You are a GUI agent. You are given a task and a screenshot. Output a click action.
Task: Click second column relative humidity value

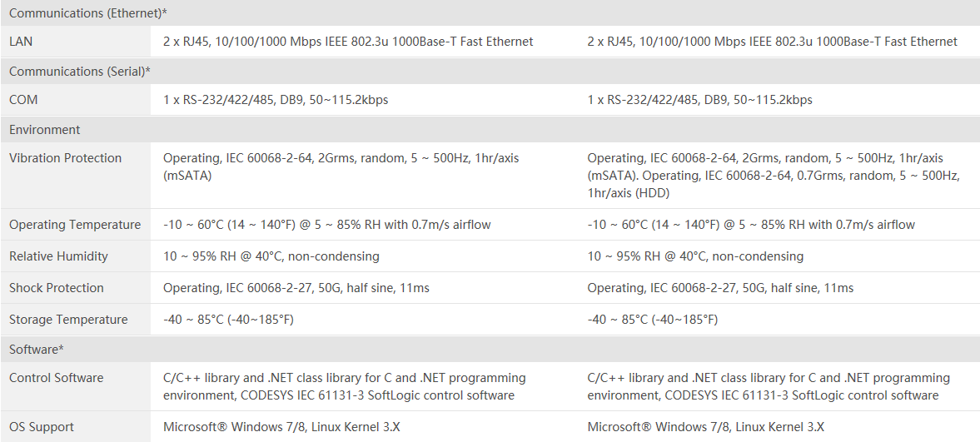click(x=695, y=256)
